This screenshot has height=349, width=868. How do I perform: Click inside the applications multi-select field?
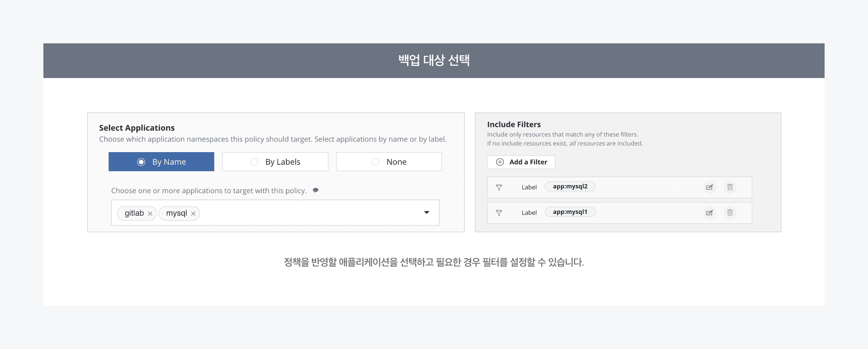pyautogui.click(x=307, y=213)
